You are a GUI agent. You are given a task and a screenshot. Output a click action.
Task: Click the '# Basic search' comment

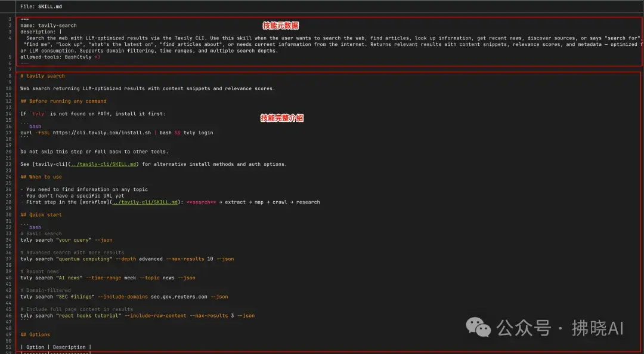pos(41,233)
